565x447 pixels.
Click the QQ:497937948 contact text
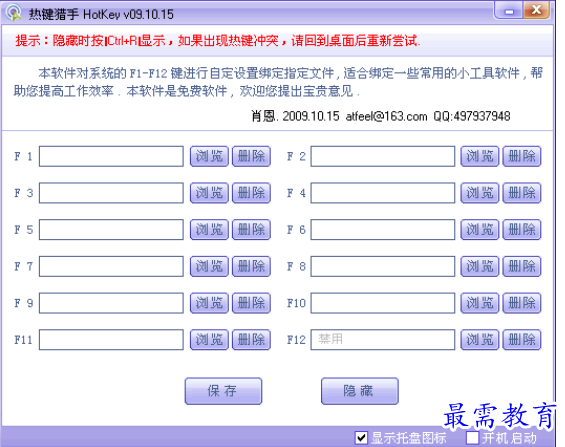pos(472,116)
